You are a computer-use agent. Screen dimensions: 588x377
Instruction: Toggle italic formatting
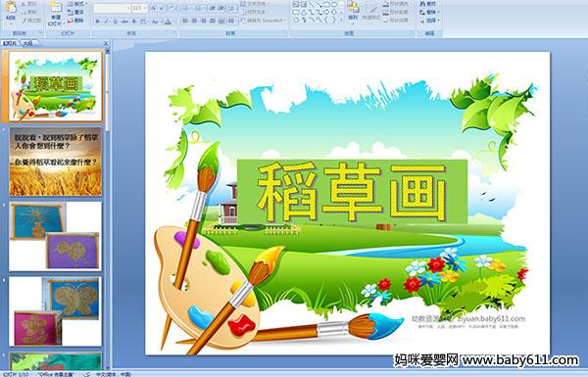click(106, 22)
